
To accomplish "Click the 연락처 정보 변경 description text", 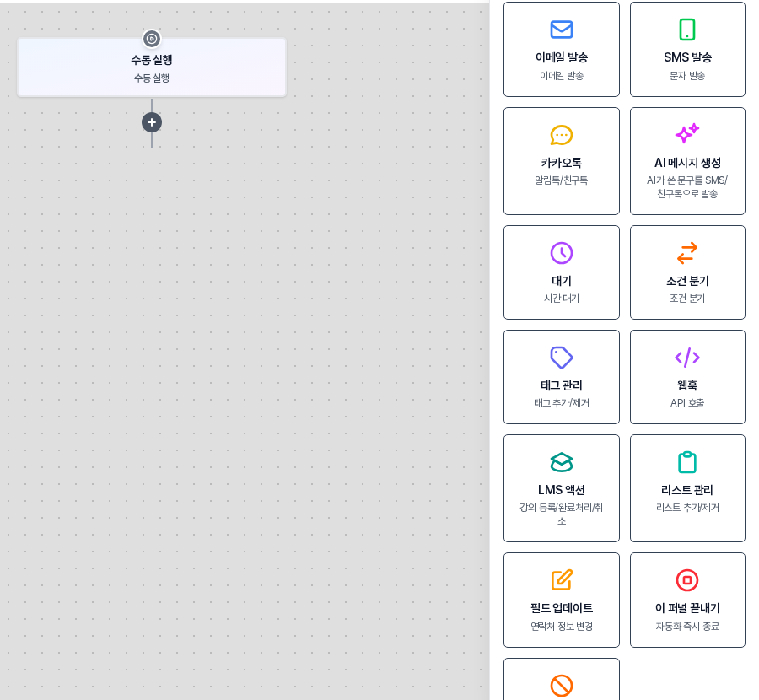I will [562, 626].
